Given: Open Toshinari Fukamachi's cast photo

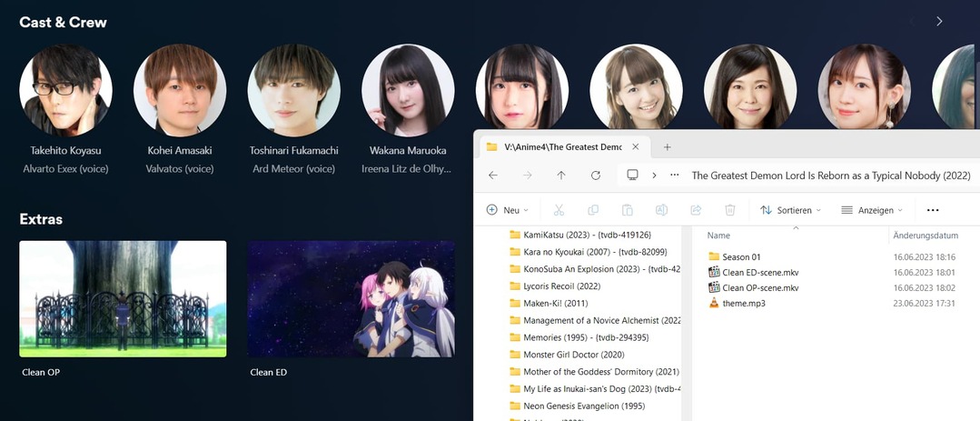Looking at the screenshot, I should click(293, 90).
